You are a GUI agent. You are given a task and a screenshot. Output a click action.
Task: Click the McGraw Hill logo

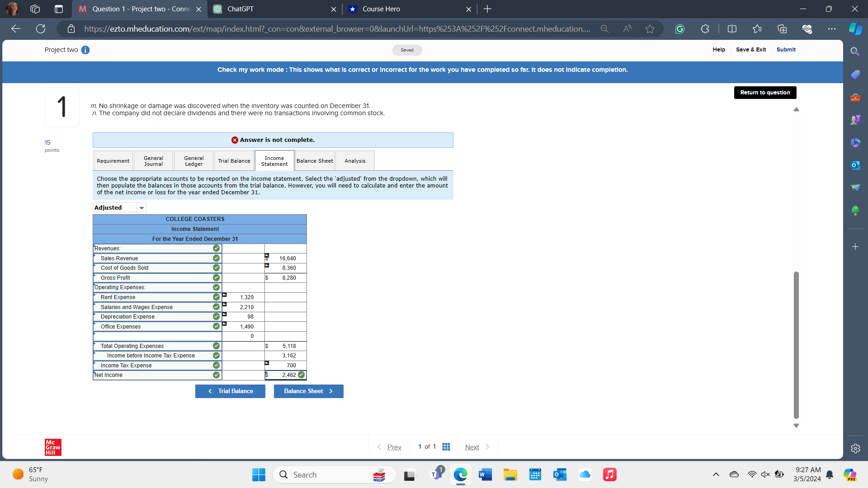[x=52, y=447]
